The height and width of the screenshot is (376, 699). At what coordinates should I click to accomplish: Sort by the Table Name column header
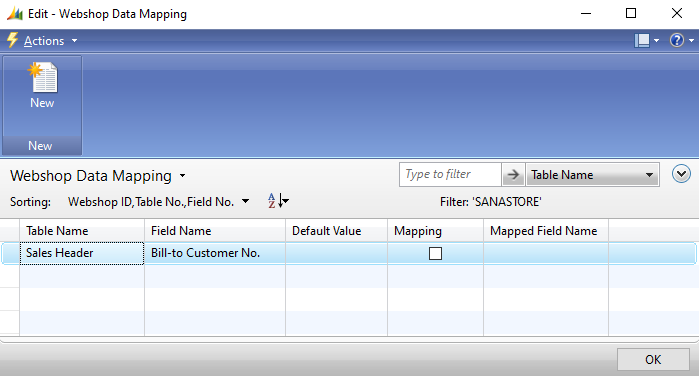click(x=82, y=231)
